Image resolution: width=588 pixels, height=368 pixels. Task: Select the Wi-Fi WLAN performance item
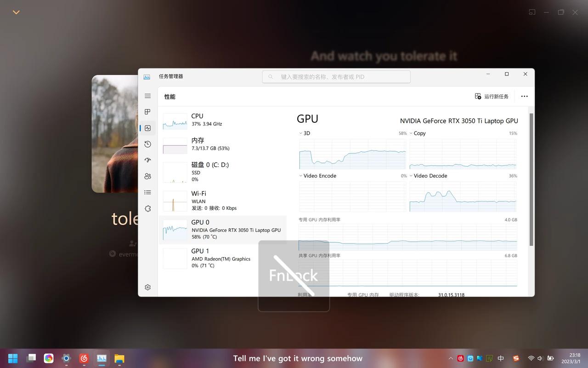pos(222,201)
